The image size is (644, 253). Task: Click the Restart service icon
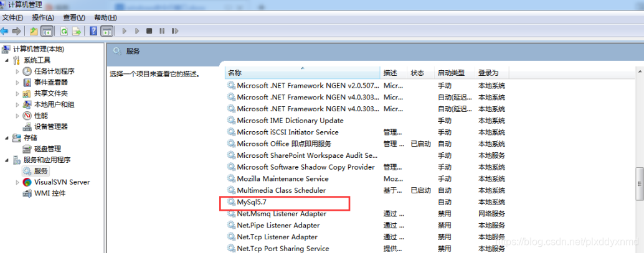tap(175, 30)
